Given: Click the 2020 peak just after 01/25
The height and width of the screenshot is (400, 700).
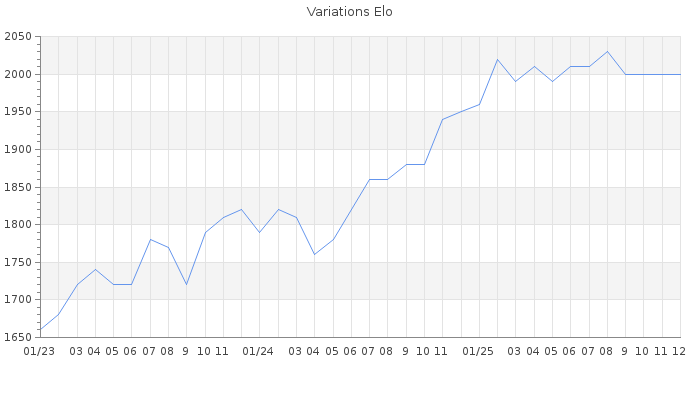Looking at the screenshot, I should (x=497, y=59).
